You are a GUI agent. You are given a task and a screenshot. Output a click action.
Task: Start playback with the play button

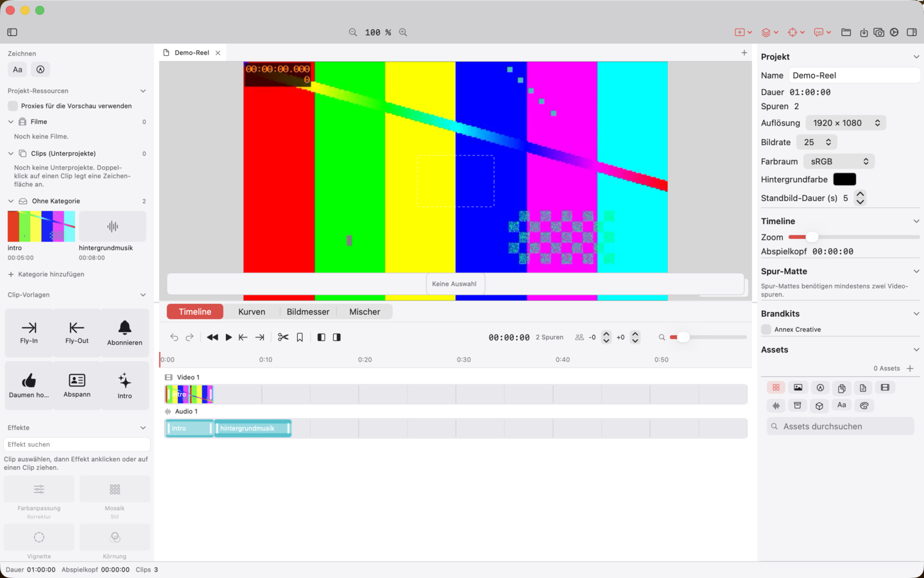(228, 337)
